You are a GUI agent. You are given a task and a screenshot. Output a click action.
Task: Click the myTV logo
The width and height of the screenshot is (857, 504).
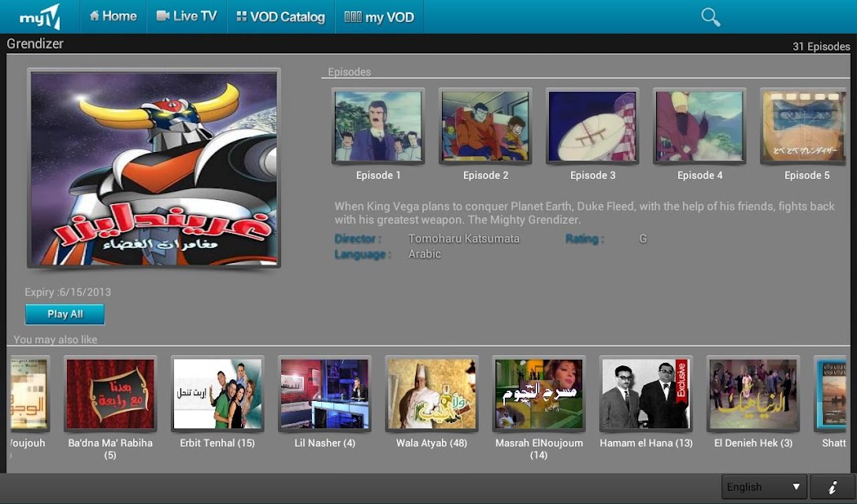pos(40,17)
